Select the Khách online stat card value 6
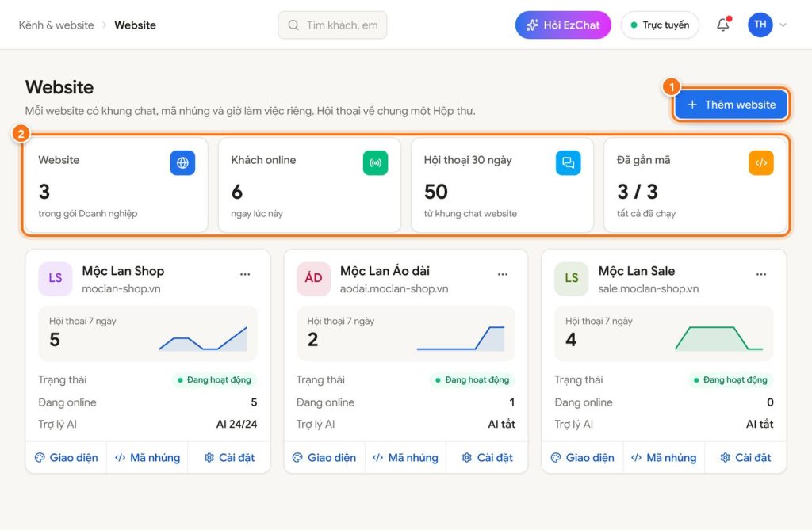Viewport: 812px width, 530px height. [236, 192]
